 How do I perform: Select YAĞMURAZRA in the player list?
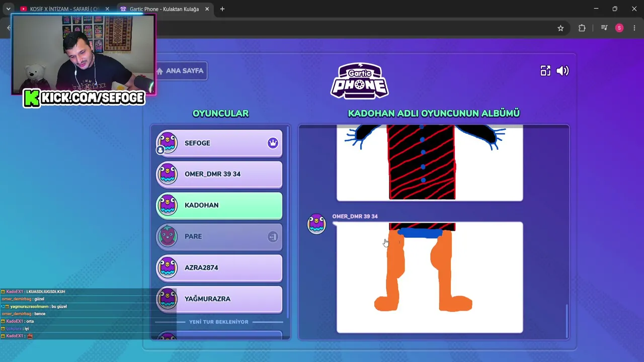(219, 299)
